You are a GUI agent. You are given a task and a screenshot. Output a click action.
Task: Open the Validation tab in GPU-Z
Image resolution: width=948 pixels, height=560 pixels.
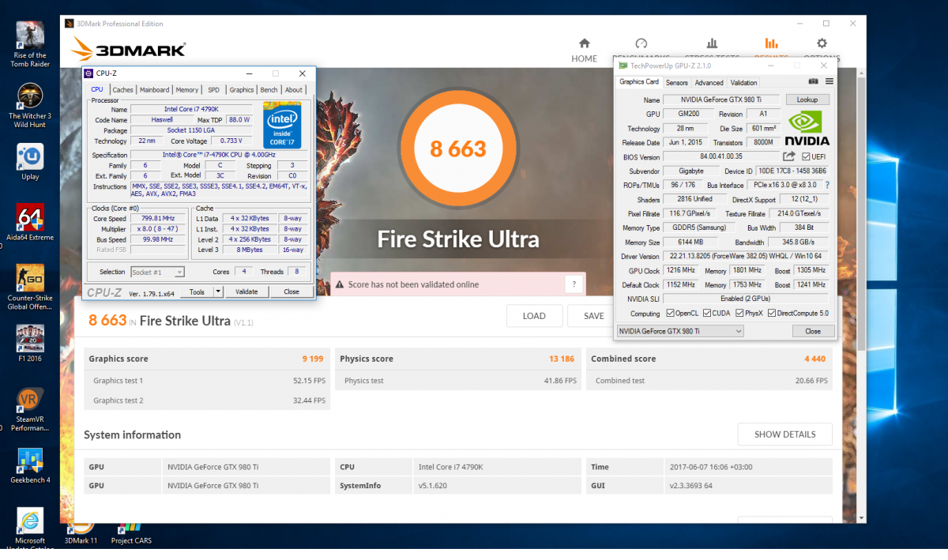pyautogui.click(x=743, y=82)
